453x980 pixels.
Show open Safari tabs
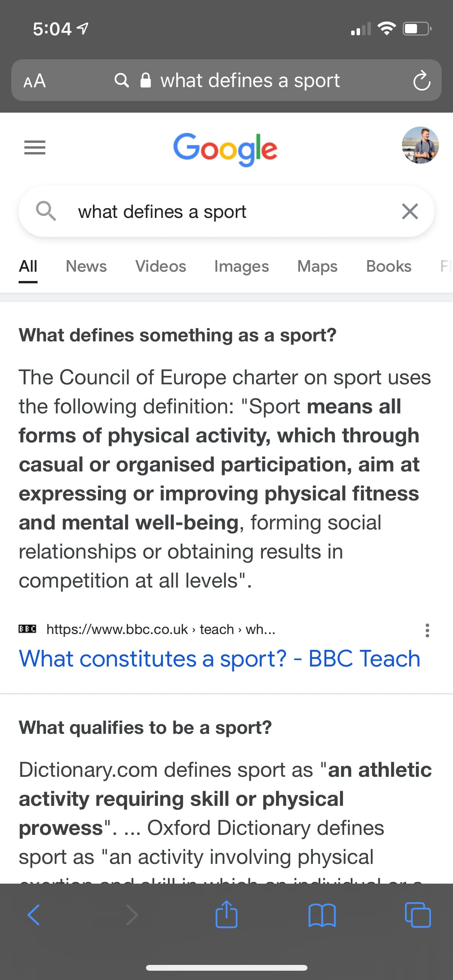(417, 915)
